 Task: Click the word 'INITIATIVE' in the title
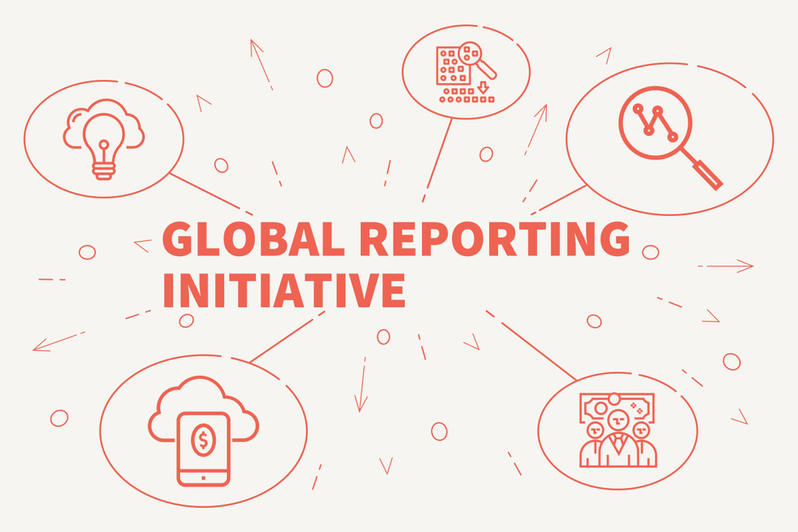[284, 290]
